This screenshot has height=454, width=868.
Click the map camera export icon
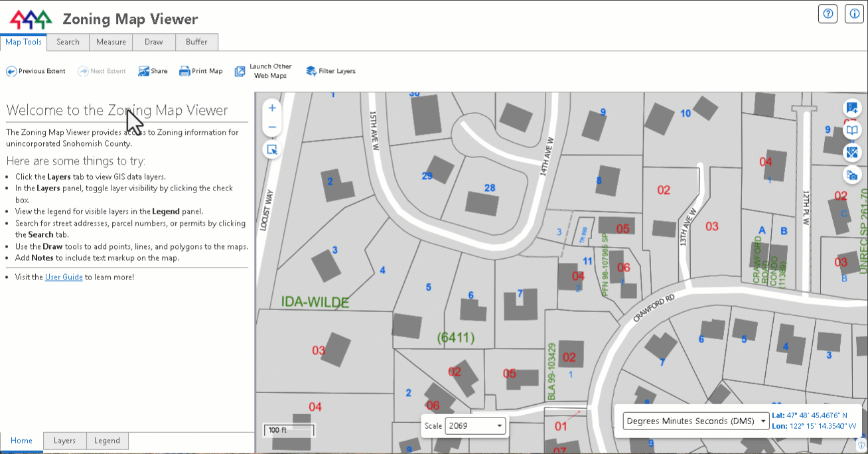point(852,175)
